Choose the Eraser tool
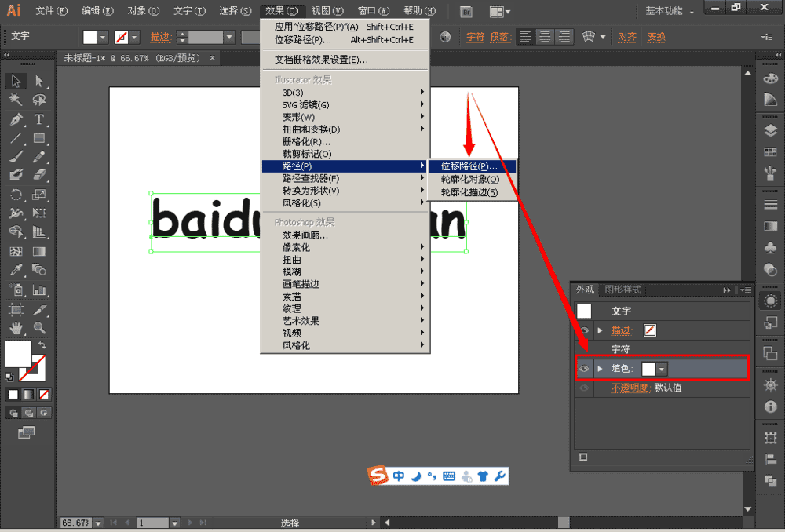This screenshot has height=532, width=785. (39, 175)
